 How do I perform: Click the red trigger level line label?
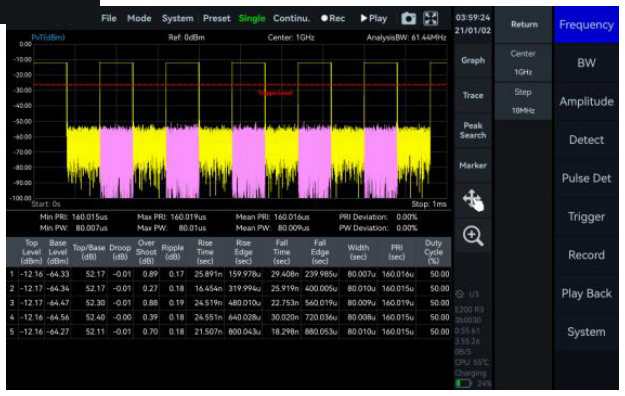[x=275, y=93]
